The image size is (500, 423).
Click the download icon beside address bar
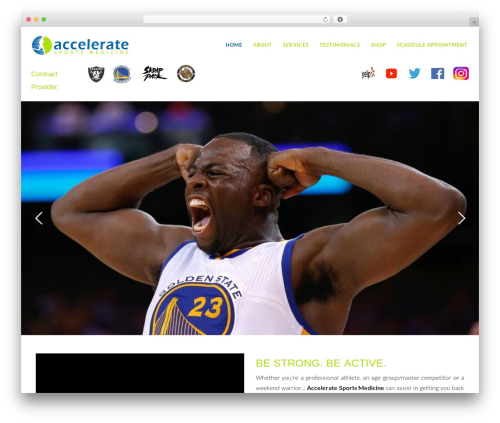340,19
